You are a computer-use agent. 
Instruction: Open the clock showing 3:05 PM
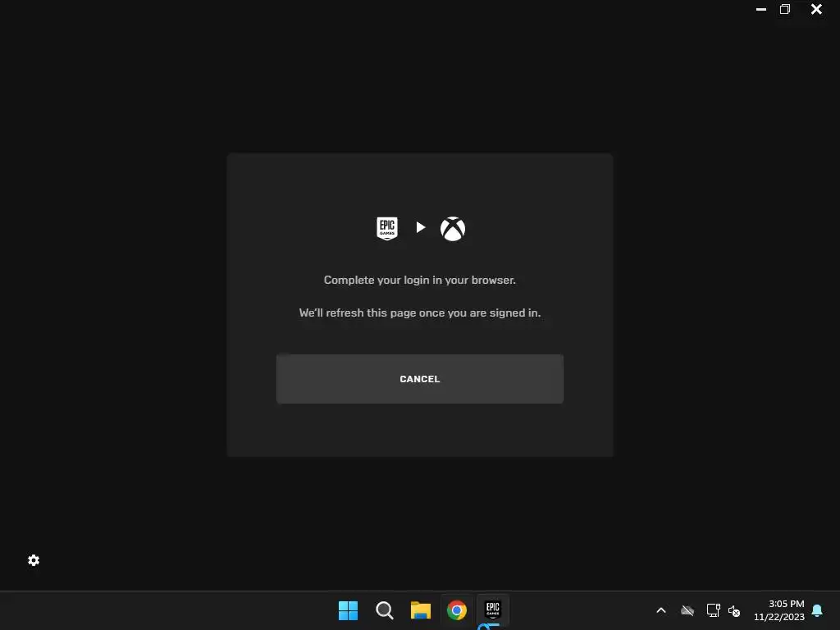779,610
